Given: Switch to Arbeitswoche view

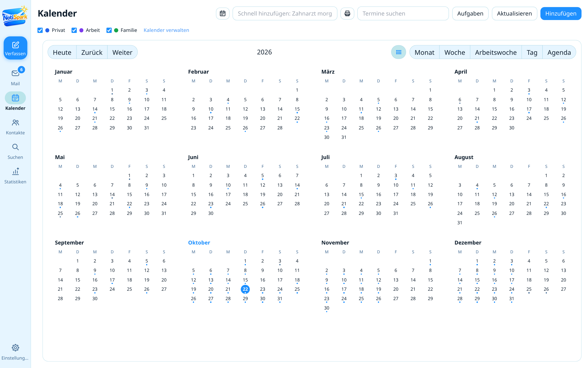Looking at the screenshot, I should [x=496, y=52].
